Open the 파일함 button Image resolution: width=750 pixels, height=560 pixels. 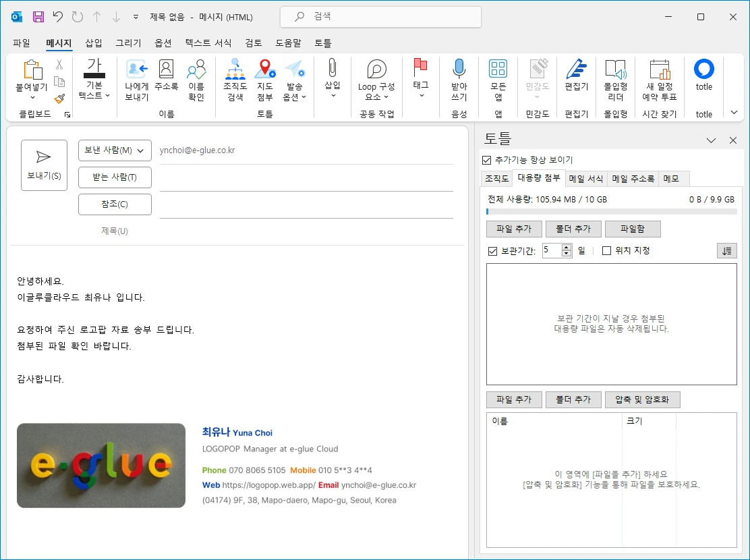point(633,229)
